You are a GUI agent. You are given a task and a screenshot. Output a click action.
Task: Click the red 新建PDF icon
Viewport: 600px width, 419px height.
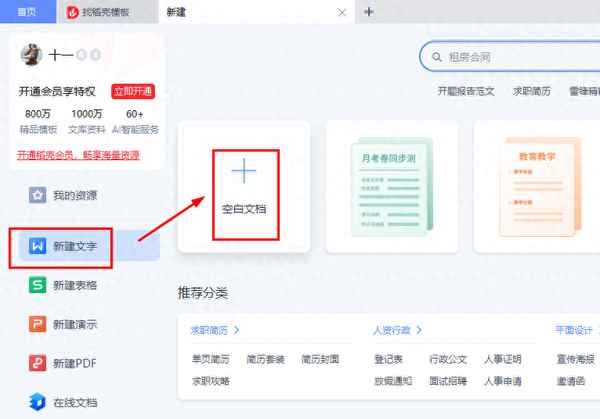click(38, 363)
